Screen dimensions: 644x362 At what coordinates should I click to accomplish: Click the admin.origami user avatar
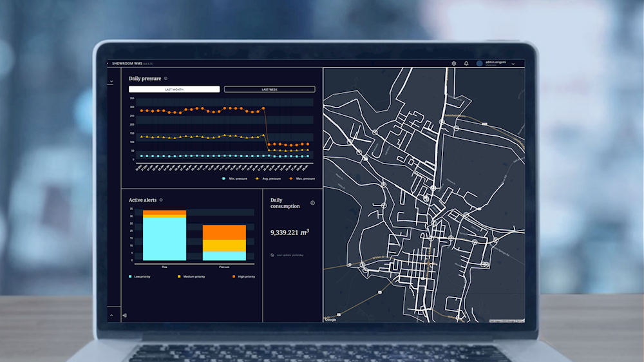480,64
